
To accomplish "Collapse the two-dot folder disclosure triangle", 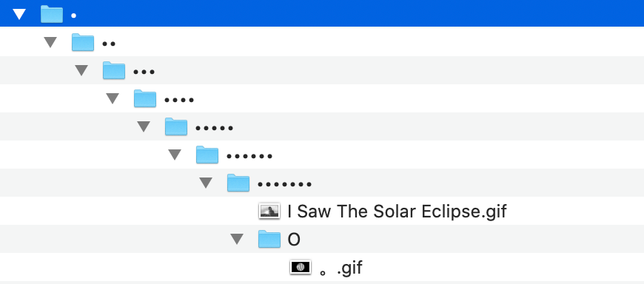I will (50, 42).
